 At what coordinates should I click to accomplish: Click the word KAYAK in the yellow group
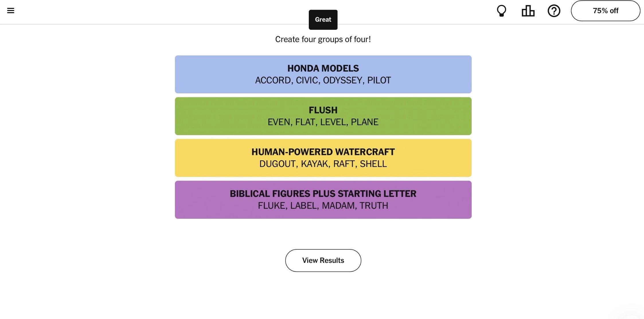click(x=314, y=164)
